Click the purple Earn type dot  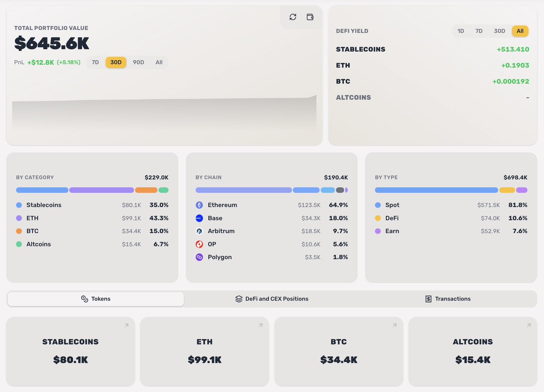[378, 231]
